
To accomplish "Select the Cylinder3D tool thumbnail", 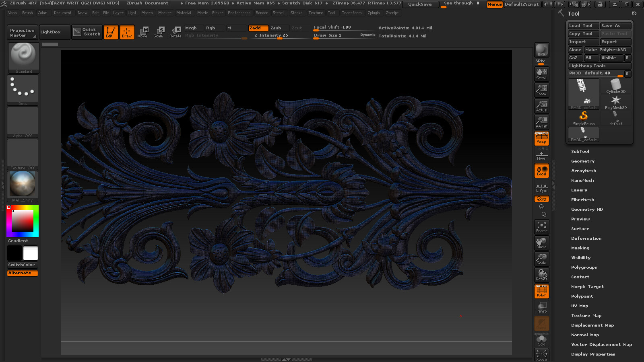I will click(x=615, y=86).
